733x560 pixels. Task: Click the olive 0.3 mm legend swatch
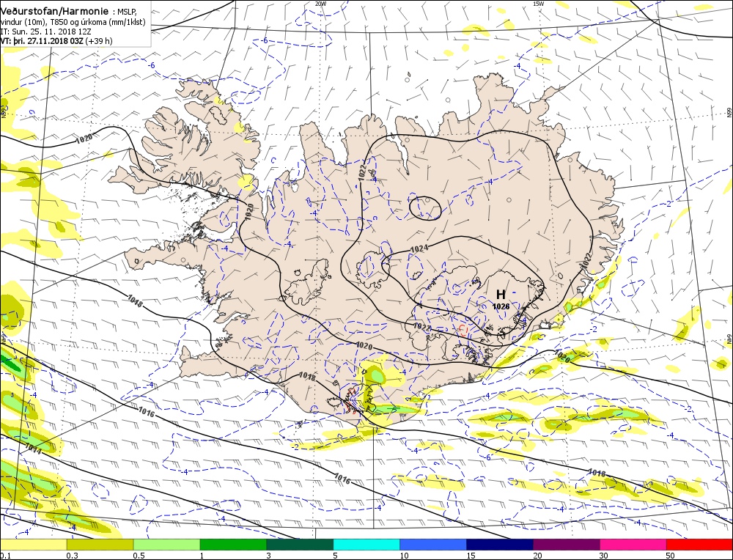pos(100,544)
